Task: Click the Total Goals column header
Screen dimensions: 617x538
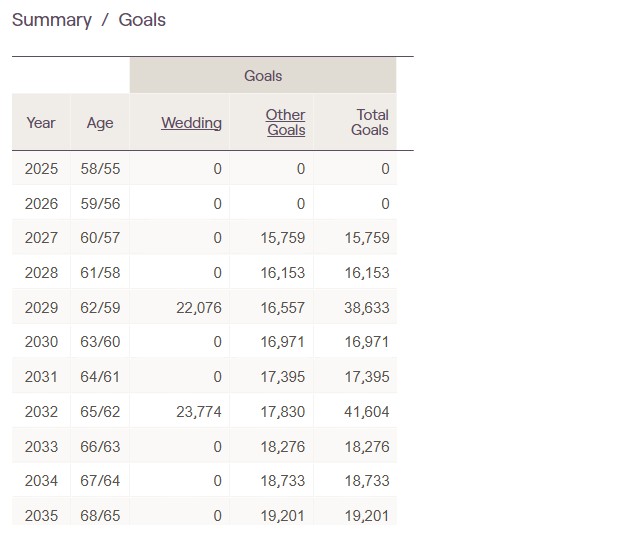Action: tap(370, 123)
